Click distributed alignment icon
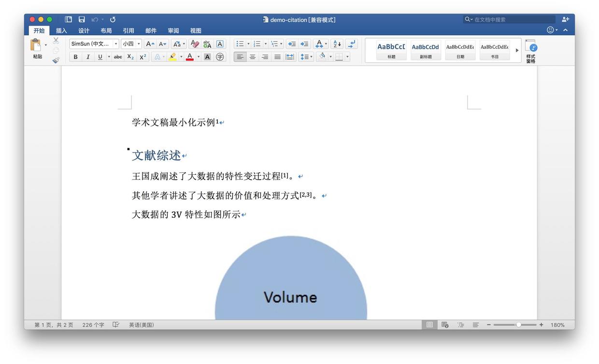Viewport: 599px width, 364px height. pos(290,56)
